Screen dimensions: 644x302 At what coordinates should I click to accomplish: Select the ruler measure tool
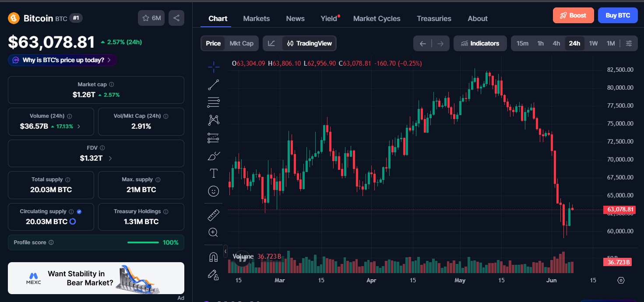214,215
